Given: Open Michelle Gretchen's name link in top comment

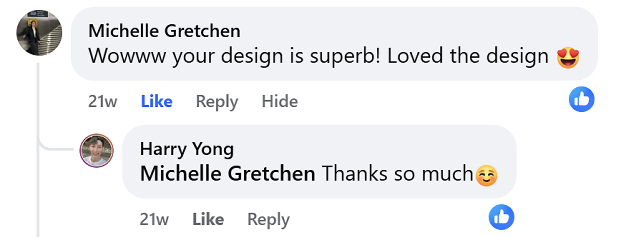Looking at the screenshot, I should coord(164,31).
